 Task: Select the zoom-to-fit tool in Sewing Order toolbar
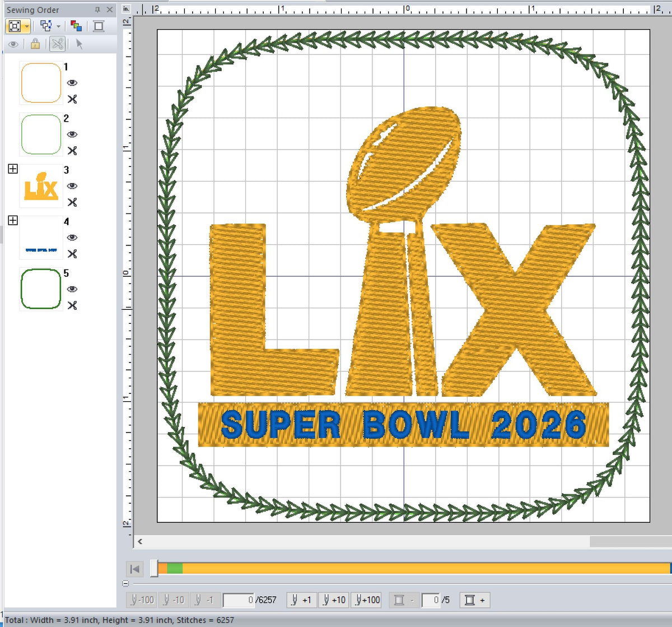click(16, 25)
